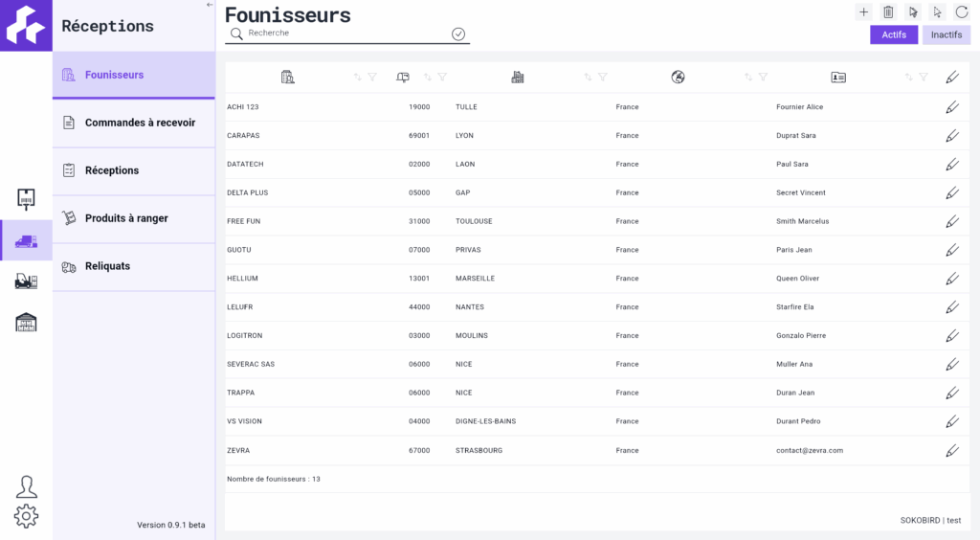Show Actifs suppliers
The width and height of the screenshot is (980, 540).
click(894, 35)
